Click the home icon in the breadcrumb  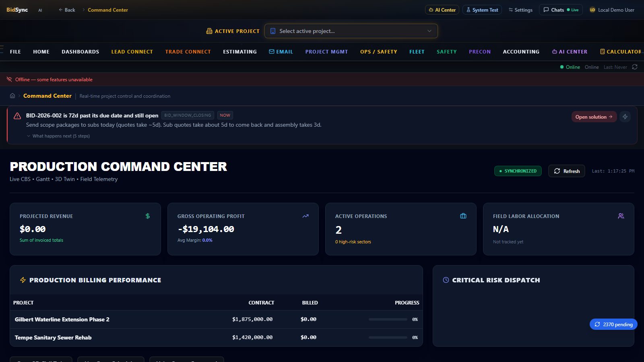[x=12, y=96]
